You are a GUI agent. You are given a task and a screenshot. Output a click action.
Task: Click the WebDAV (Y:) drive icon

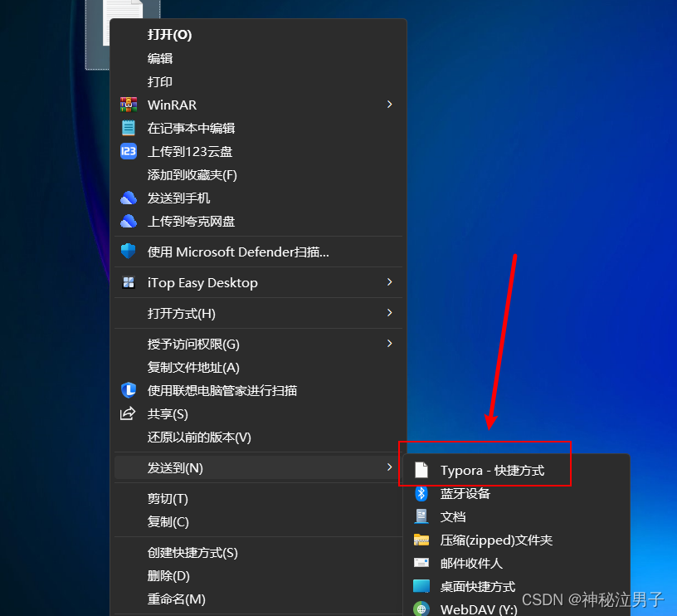tap(421, 609)
